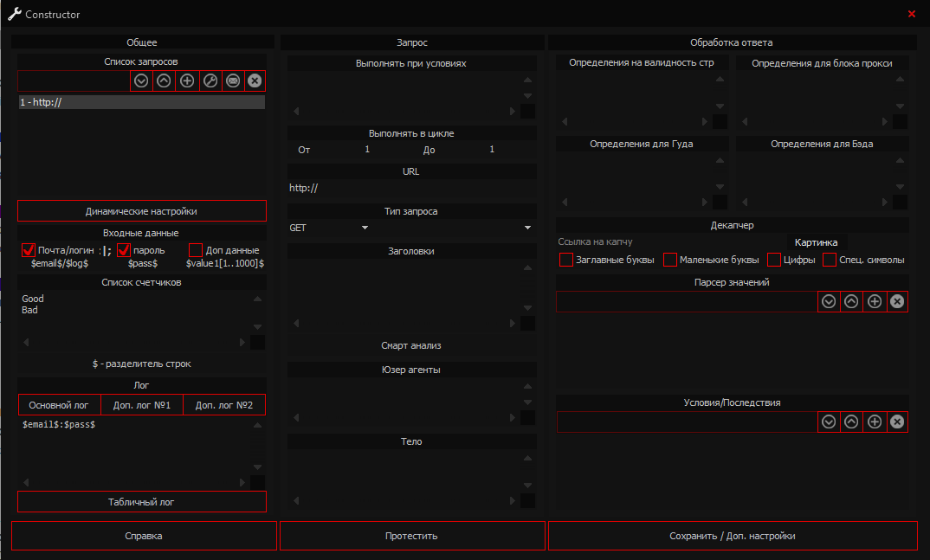Enable Маленькие буквы checkbox
Image resolution: width=930 pixels, height=560 pixels.
click(x=670, y=260)
